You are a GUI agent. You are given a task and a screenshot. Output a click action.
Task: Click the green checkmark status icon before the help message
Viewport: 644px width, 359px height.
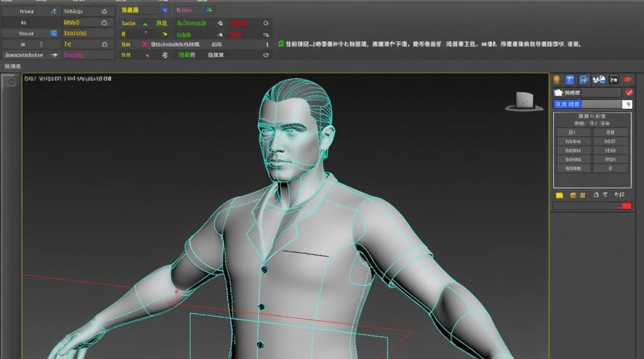tap(282, 44)
